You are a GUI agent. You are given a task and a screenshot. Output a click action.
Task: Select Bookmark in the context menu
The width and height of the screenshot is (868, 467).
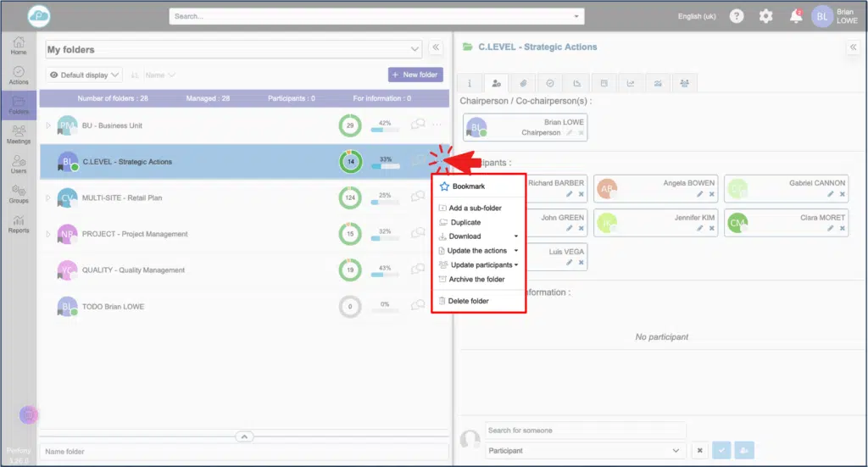click(x=468, y=186)
